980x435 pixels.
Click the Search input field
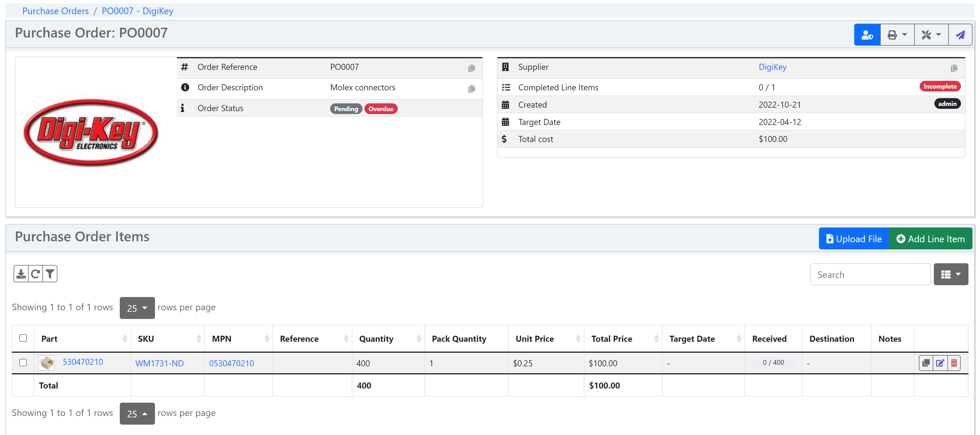tap(870, 274)
